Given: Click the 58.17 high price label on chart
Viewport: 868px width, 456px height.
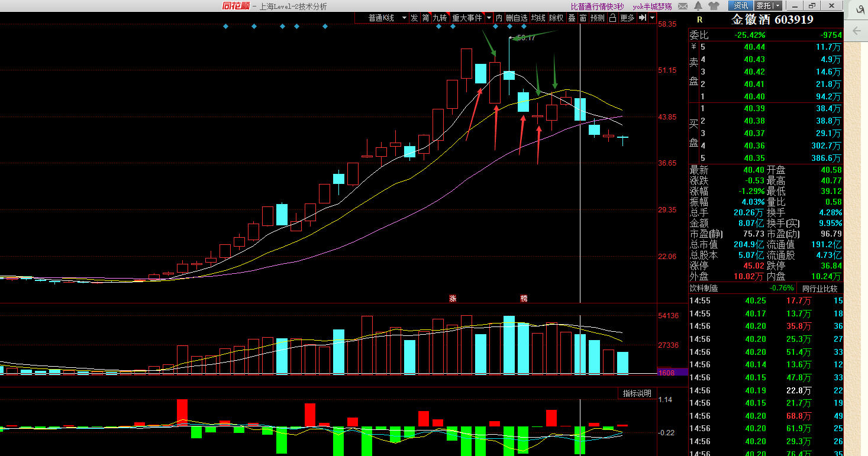Looking at the screenshot, I should pyautogui.click(x=525, y=38).
